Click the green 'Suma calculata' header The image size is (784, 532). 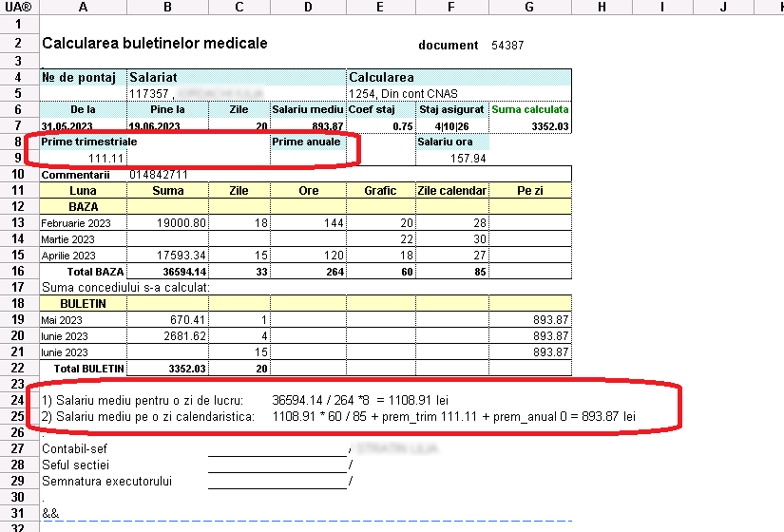point(530,109)
